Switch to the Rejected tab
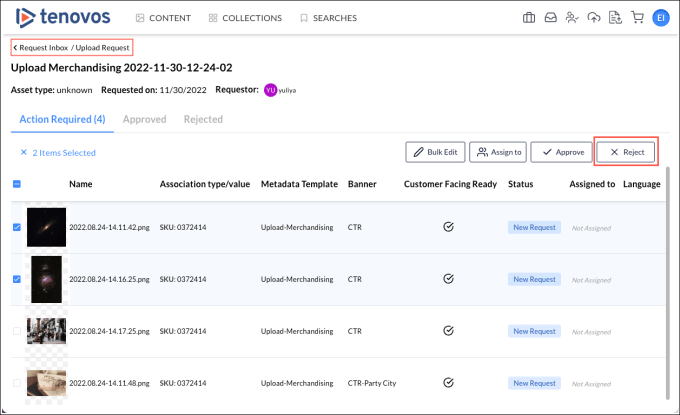 pyautogui.click(x=203, y=119)
